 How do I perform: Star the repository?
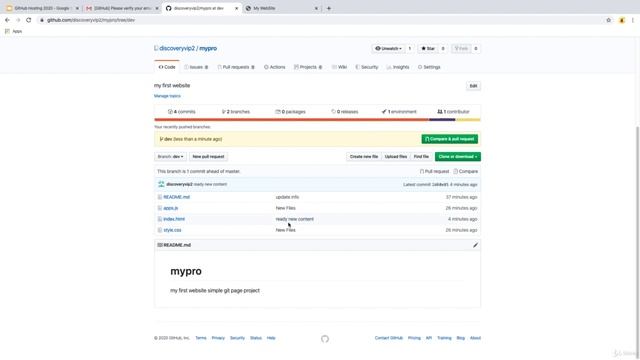point(428,49)
